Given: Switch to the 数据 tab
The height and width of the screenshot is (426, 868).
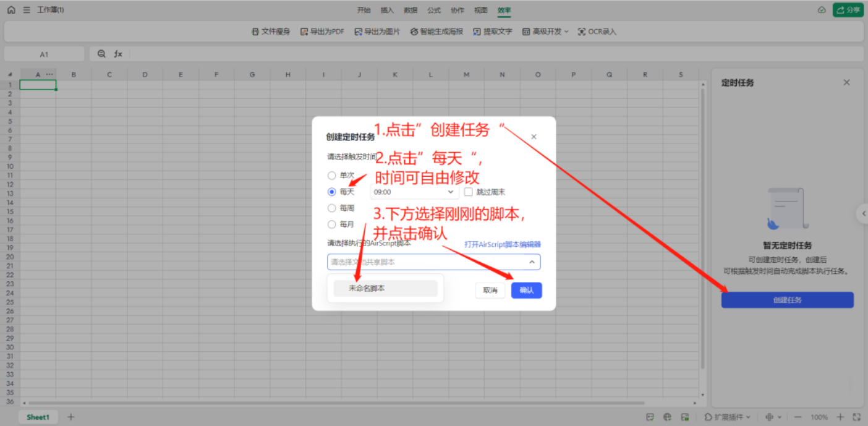Looking at the screenshot, I should pos(411,10).
